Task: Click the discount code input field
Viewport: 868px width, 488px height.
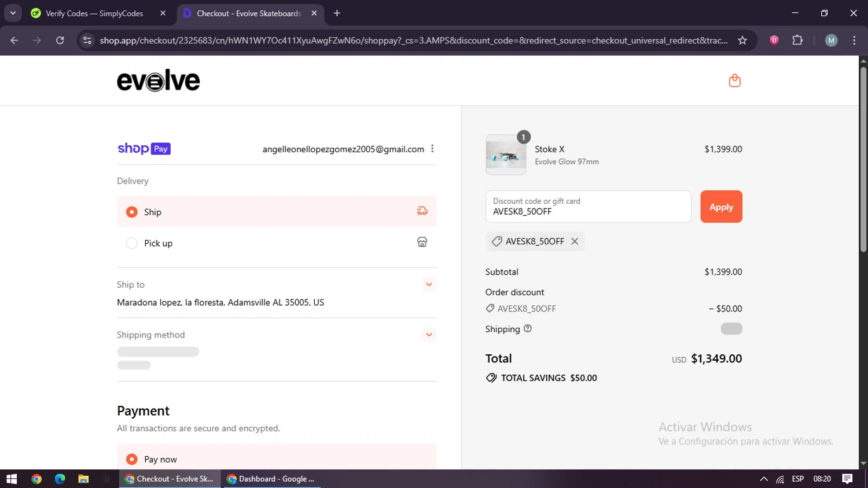Action: [588, 207]
